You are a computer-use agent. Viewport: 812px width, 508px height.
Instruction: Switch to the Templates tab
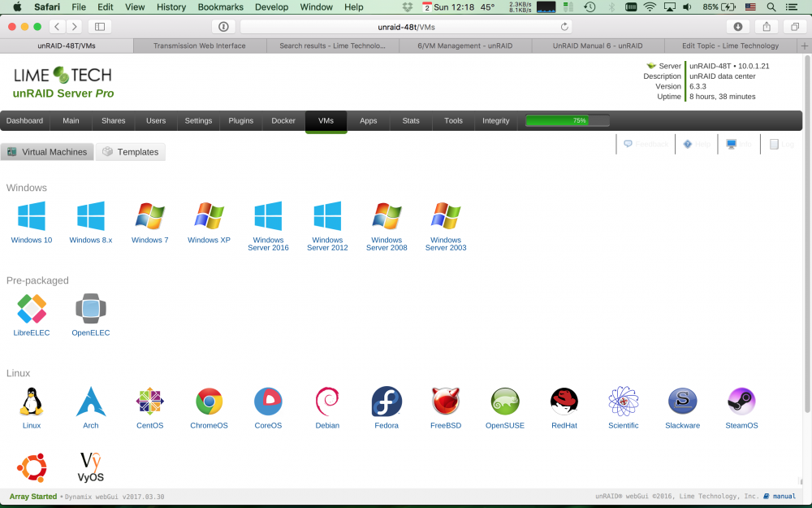coord(131,152)
